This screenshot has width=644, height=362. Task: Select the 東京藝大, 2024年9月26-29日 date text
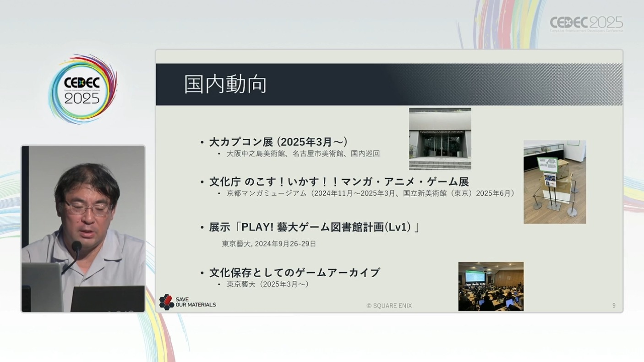[x=269, y=244]
